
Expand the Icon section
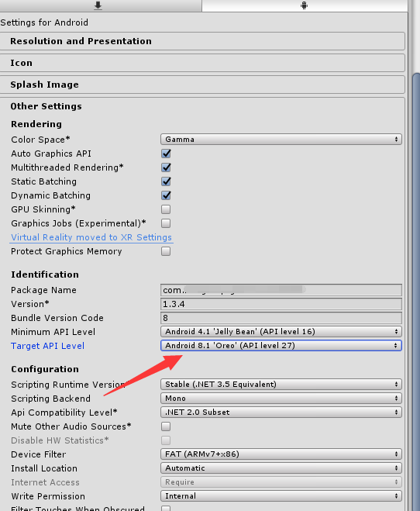click(201, 63)
